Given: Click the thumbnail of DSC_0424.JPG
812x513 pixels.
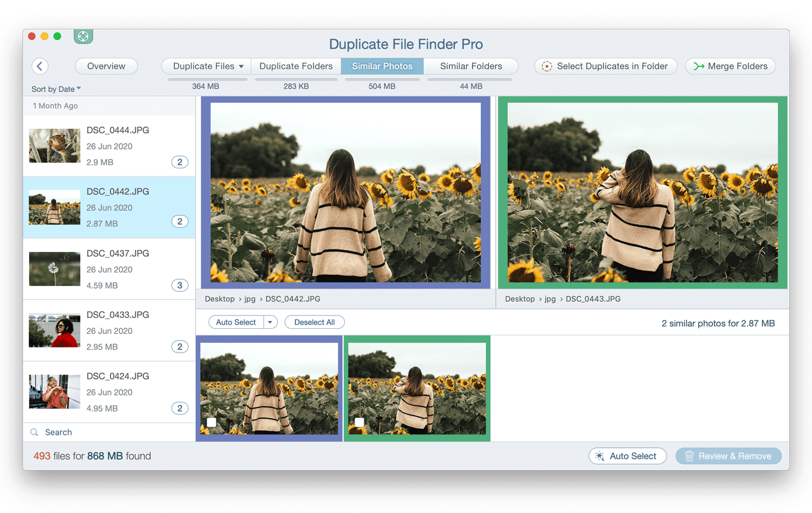Looking at the screenshot, I should (x=54, y=392).
